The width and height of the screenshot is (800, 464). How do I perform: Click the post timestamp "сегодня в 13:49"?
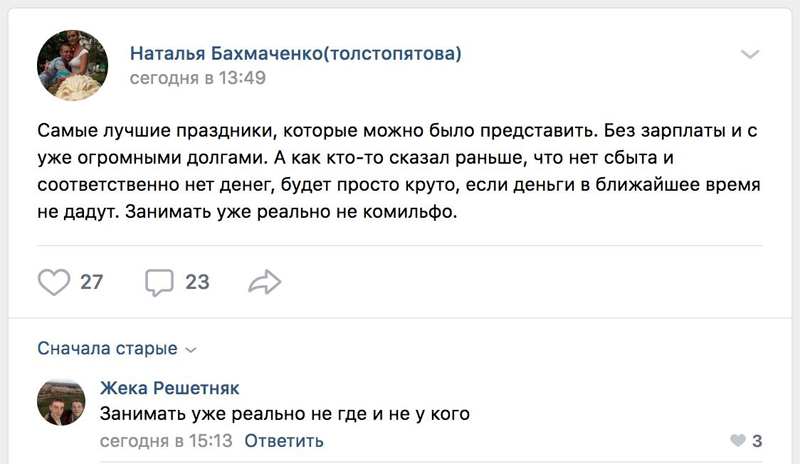pos(198,77)
